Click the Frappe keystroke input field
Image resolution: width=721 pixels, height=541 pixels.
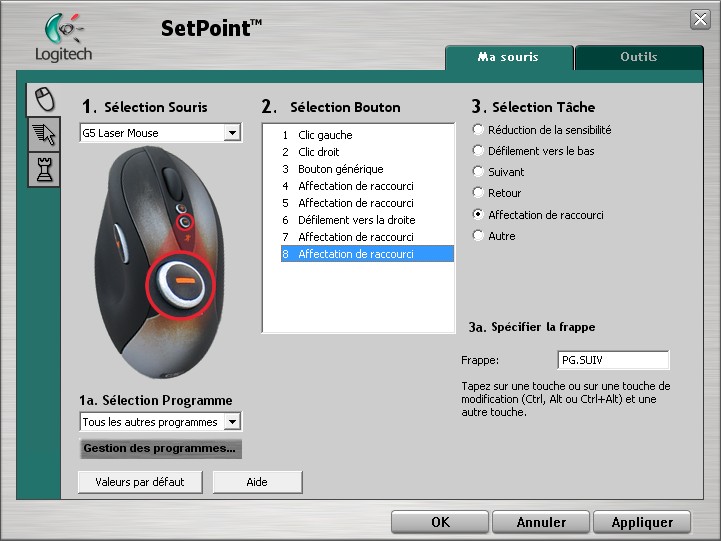(x=613, y=360)
